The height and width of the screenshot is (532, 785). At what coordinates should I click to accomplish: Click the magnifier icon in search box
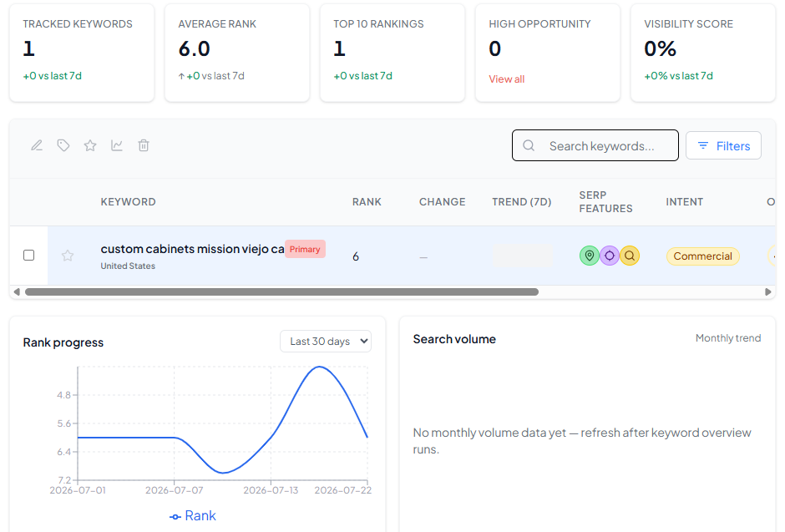529,145
